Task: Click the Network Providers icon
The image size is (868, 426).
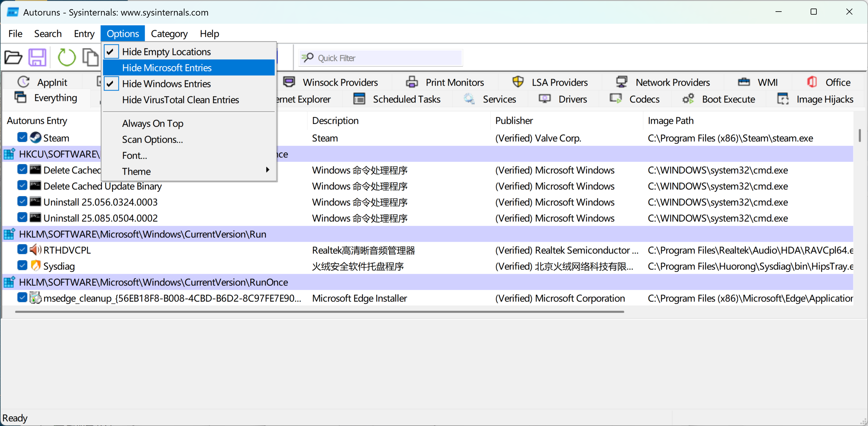Action: tap(622, 82)
